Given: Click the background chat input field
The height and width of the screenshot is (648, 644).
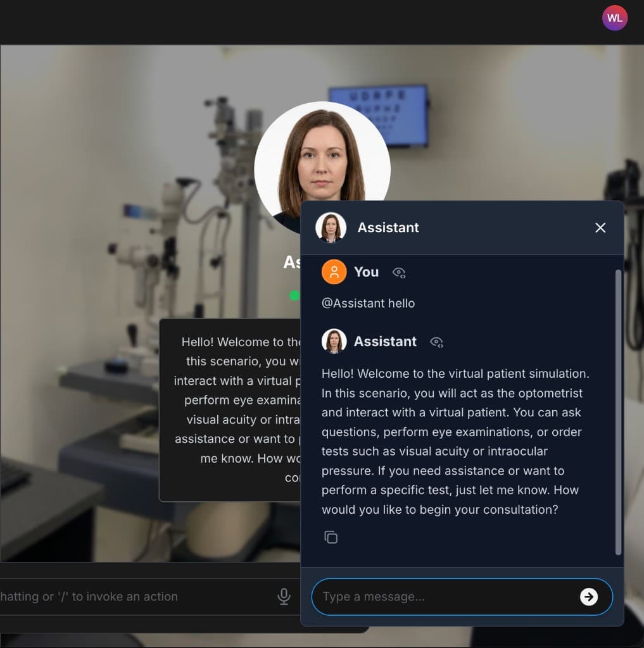Looking at the screenshot, I should [x=137, y=596].
